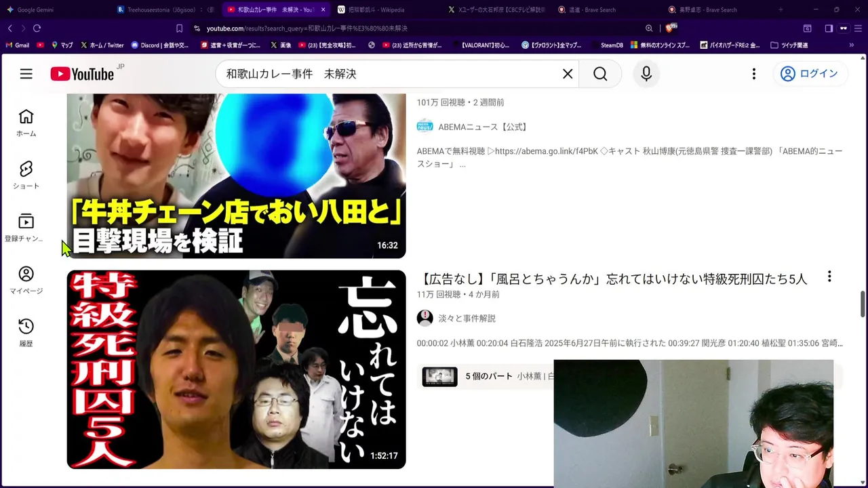Open the 淡々と事件解説 channel name
Viewport: 868px width, 488px height.
[467, 318]
